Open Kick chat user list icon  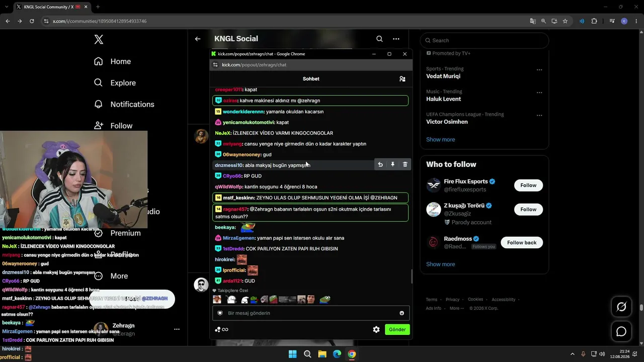click(402, 79)
